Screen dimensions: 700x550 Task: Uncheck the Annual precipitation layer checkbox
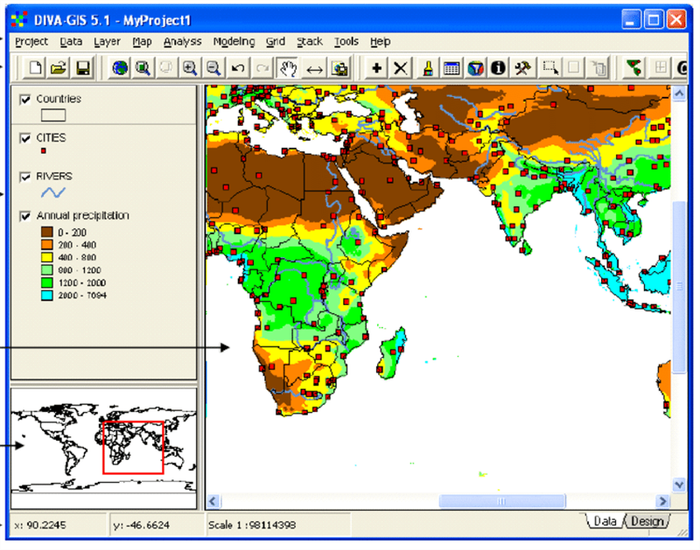coord(25,216)
